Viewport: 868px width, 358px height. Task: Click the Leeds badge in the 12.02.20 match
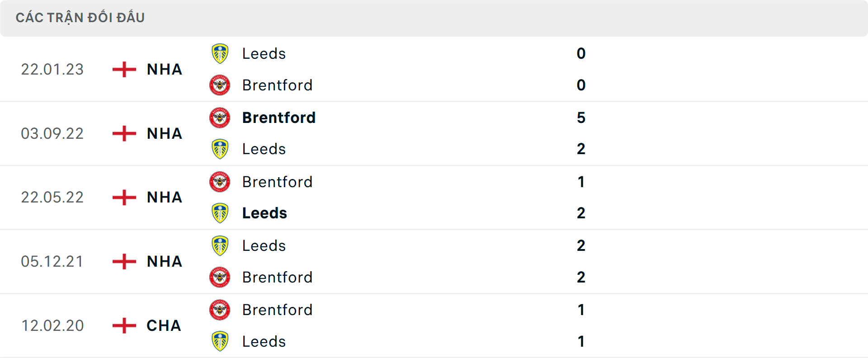[x=220, y=341]
